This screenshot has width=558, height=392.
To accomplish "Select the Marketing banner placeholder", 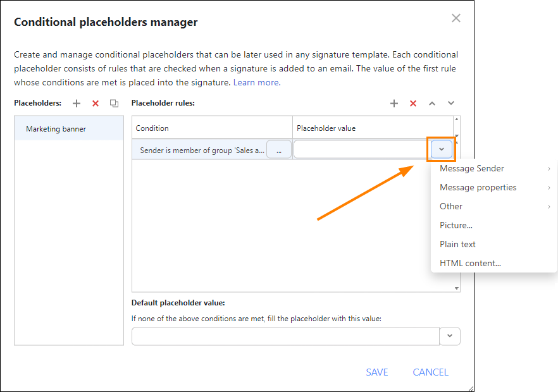I will [x=55, y=128].
